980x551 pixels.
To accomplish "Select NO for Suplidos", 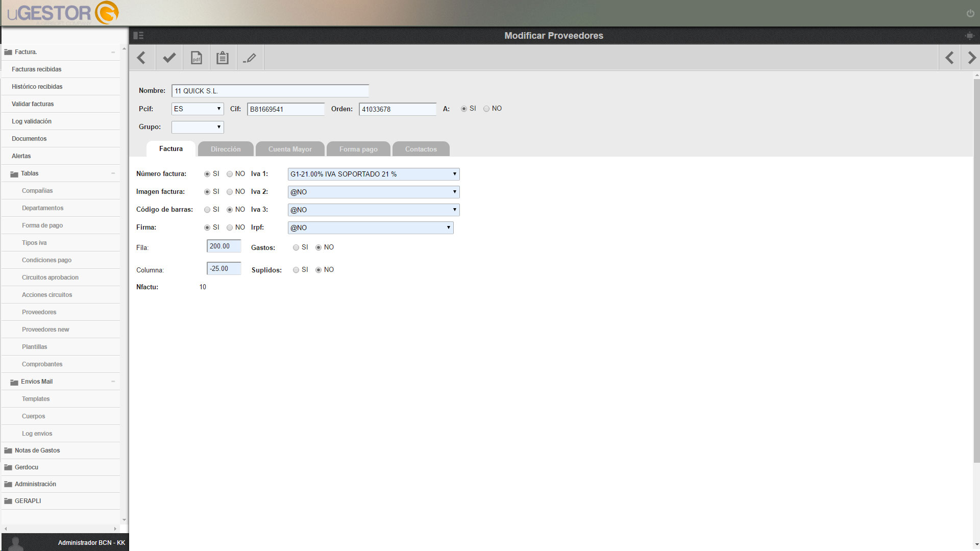I will (318, 270).
